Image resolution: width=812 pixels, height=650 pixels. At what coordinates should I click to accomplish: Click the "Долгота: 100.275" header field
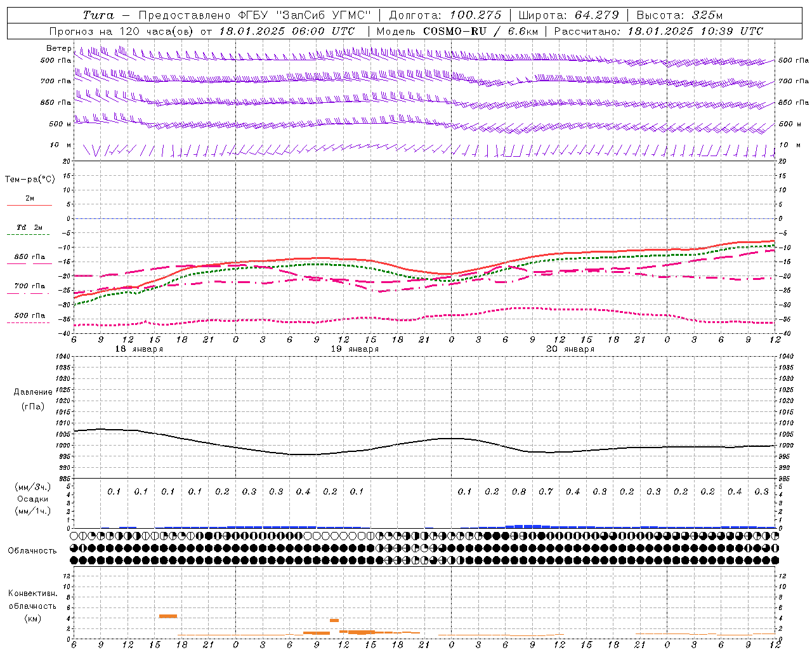click(445, 15)
